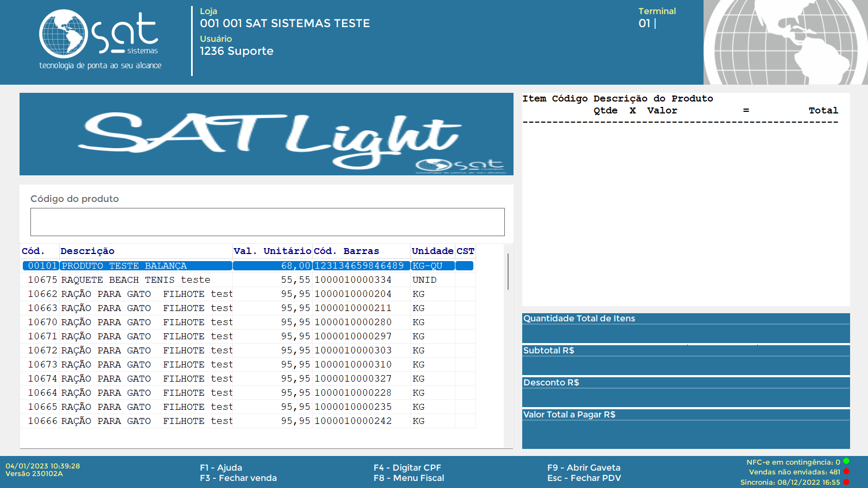Open F4 - Digitar CPF option
This screenshot has height=488, width=868.
coord(407,467)
